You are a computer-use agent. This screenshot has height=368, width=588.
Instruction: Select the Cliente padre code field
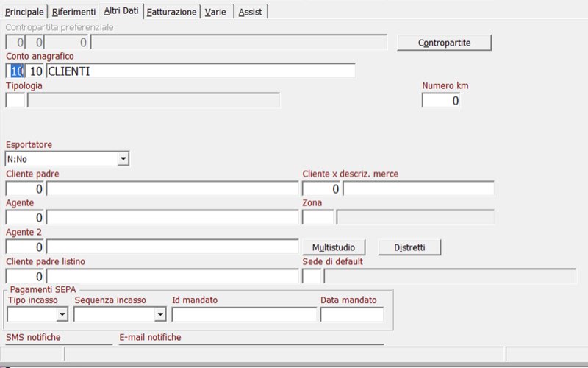point(25,188)
